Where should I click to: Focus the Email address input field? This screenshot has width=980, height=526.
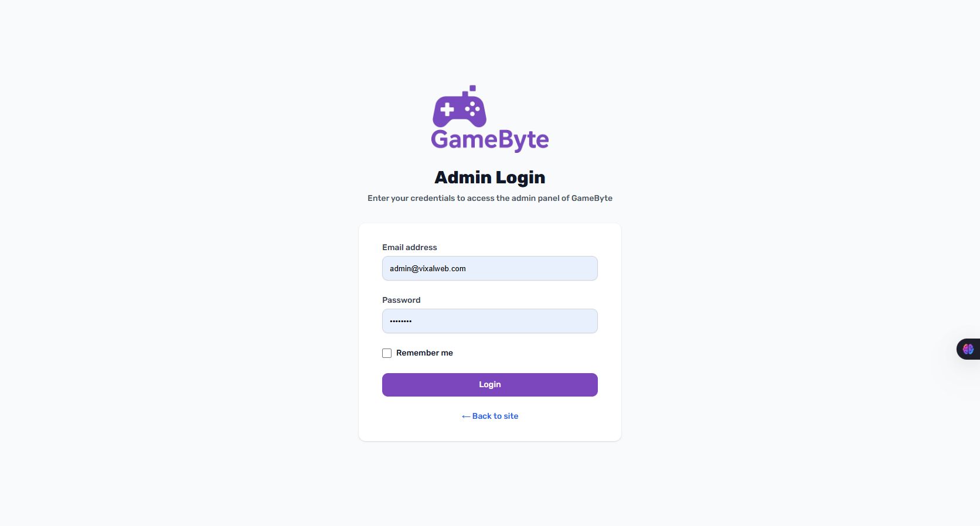490,268
